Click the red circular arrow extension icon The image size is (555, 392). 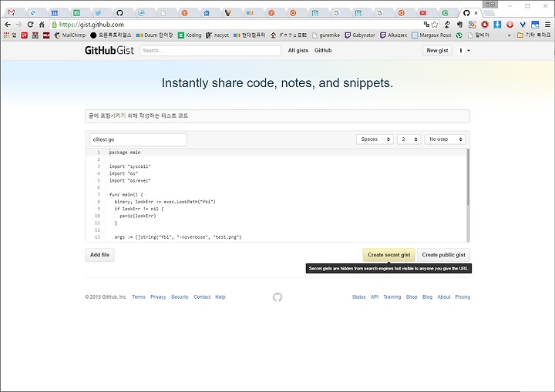510,25
